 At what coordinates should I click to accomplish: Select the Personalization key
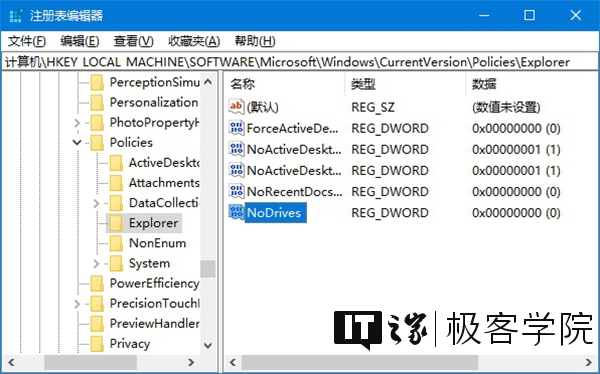154,103
